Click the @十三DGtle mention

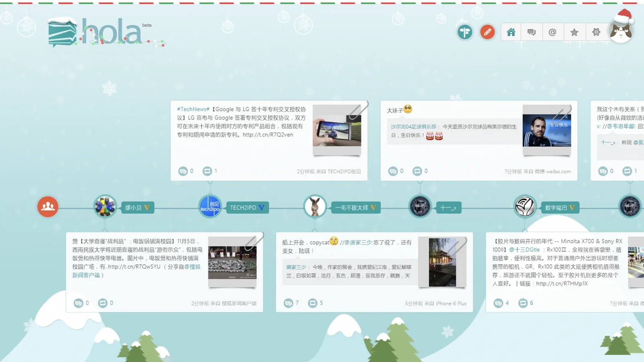point(524,250)
